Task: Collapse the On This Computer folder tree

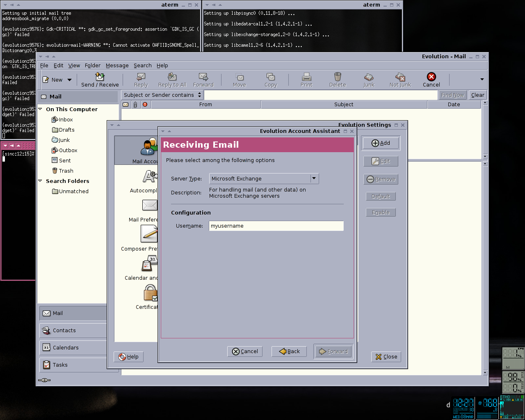Action: tap(40, 109)
